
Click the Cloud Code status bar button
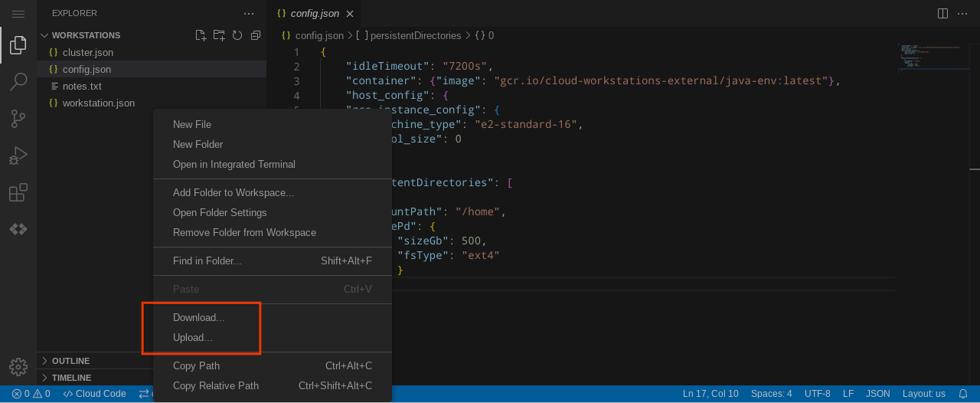tap(94, 394)
